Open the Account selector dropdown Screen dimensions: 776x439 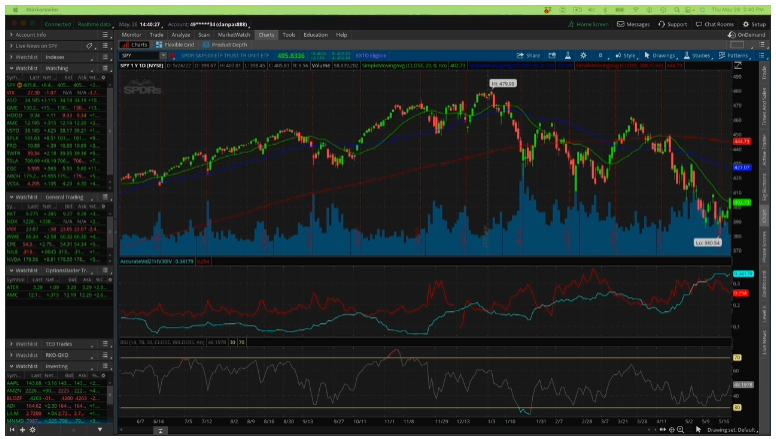208,24
